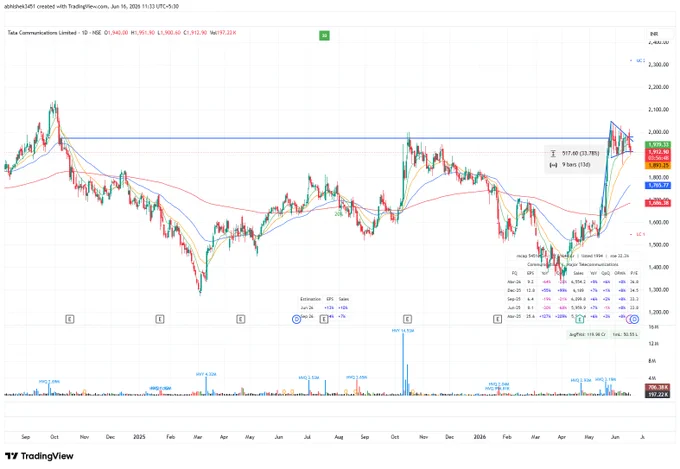Select the Dec-25 row in the financials table

[573, 291]
